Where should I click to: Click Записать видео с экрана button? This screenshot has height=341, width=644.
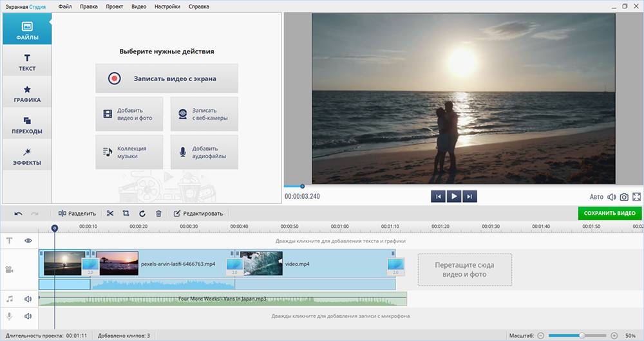point(167,78)
